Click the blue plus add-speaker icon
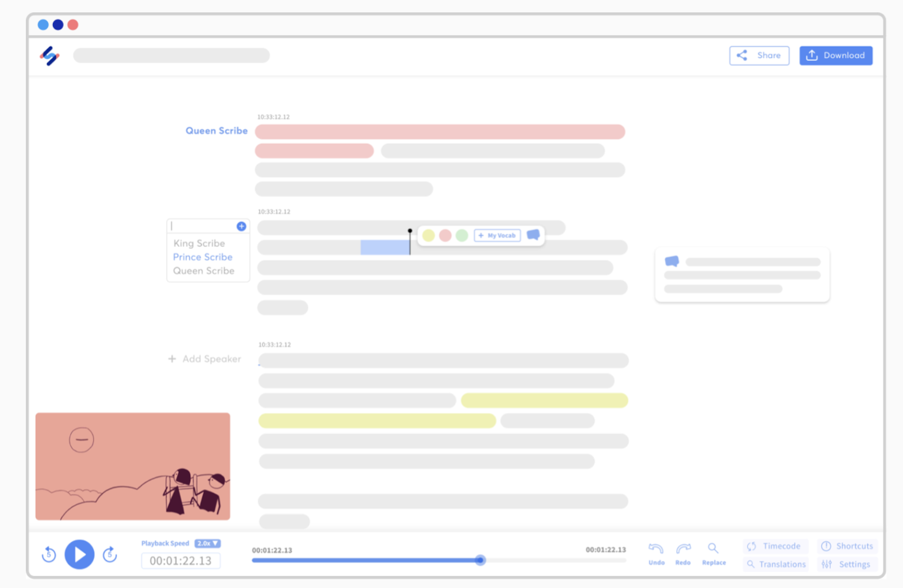 (x=241, y=226)
